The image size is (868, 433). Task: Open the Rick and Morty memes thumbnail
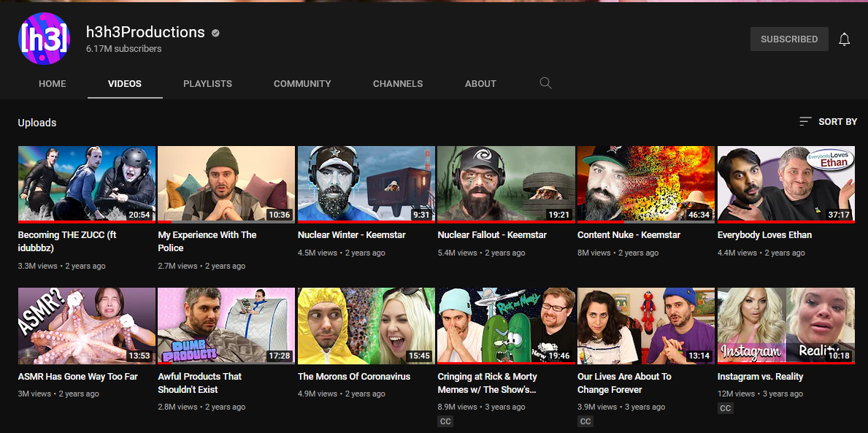tap(506, 326)
